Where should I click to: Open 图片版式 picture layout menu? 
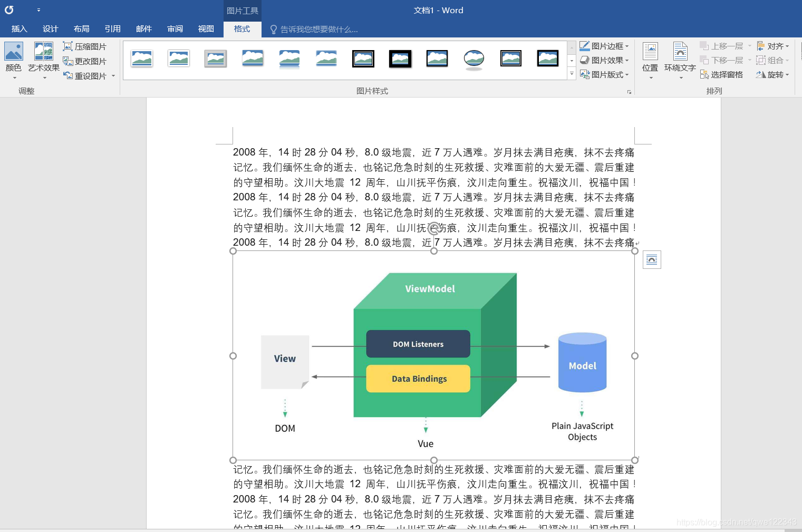604,74
